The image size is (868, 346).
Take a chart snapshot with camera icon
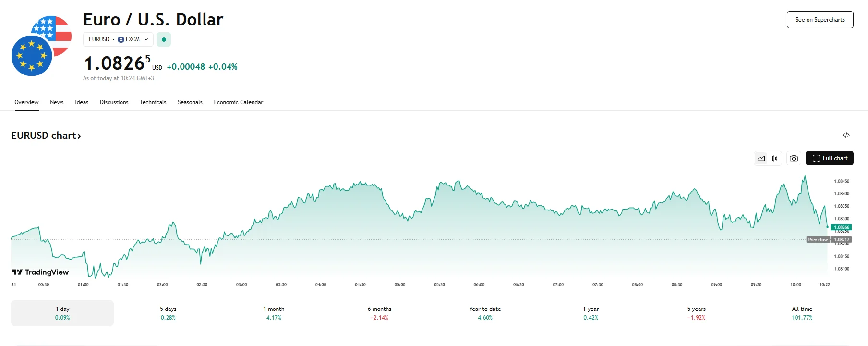(x=794, y=158)
